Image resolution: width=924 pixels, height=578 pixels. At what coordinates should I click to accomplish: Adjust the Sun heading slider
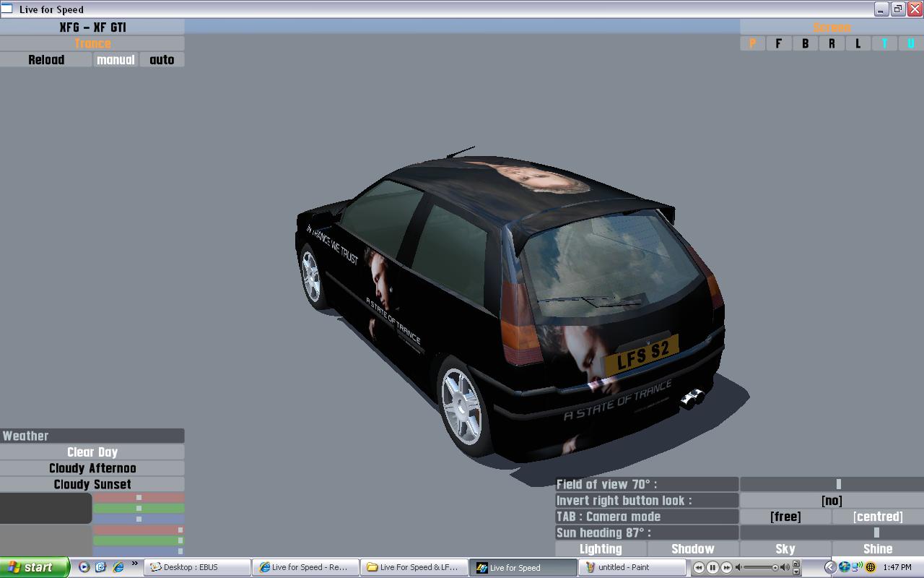pyautogui.click(x=832, y=532)
